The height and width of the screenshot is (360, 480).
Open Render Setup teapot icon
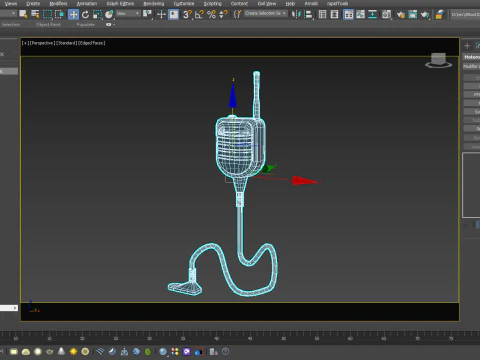(401, 14)
